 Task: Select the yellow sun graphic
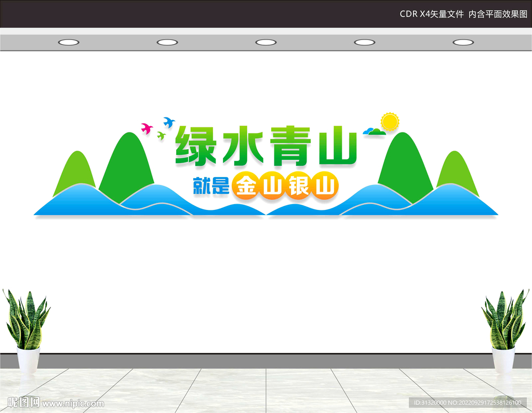click(x=390, y=122)
